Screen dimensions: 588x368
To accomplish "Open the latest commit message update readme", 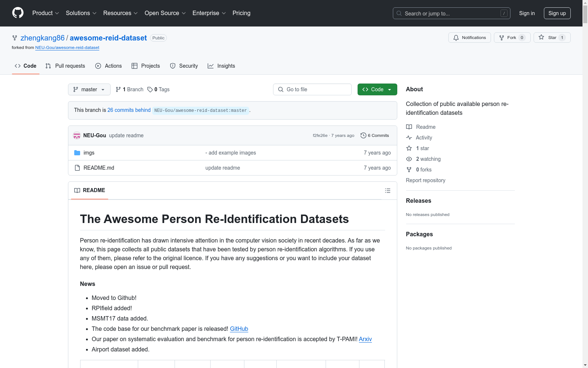I will 126,135.
